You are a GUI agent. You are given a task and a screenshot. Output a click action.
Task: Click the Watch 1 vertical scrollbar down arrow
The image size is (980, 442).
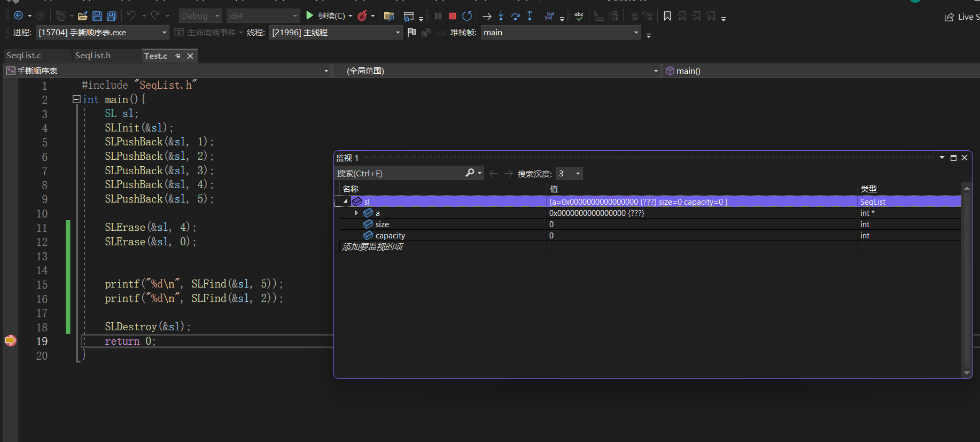point(966,373)
